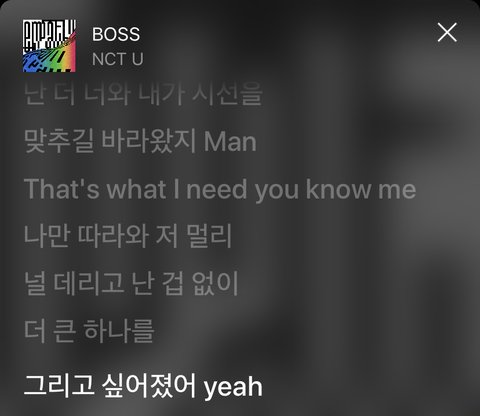
Task: Jump to lyric line '난 더 너와 내가 시선을'
Action: click(x=143, y=94)
